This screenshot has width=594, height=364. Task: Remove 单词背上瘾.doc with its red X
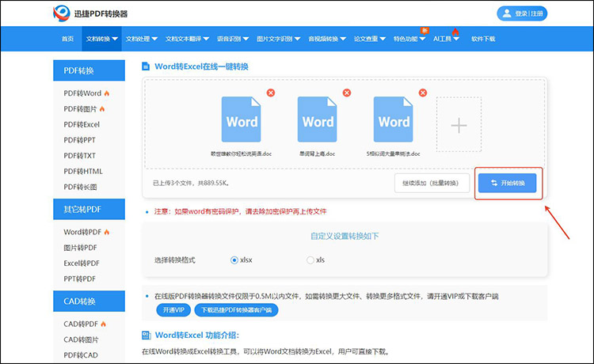tap(347, 93)
